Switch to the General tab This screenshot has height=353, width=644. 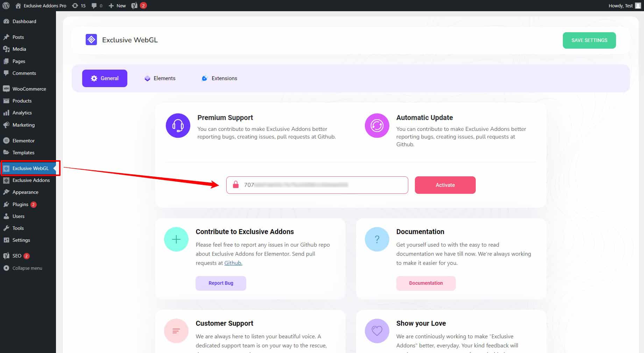(105, 78)
